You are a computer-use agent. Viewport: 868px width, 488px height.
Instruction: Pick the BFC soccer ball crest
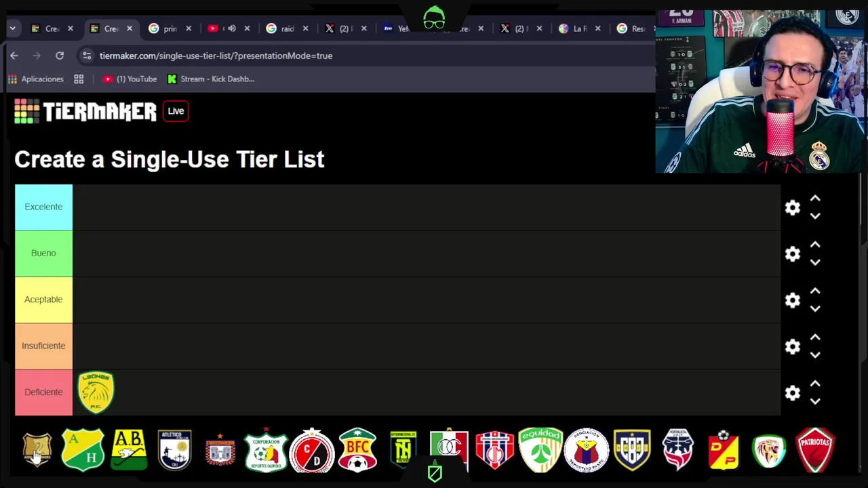[357, 449]
